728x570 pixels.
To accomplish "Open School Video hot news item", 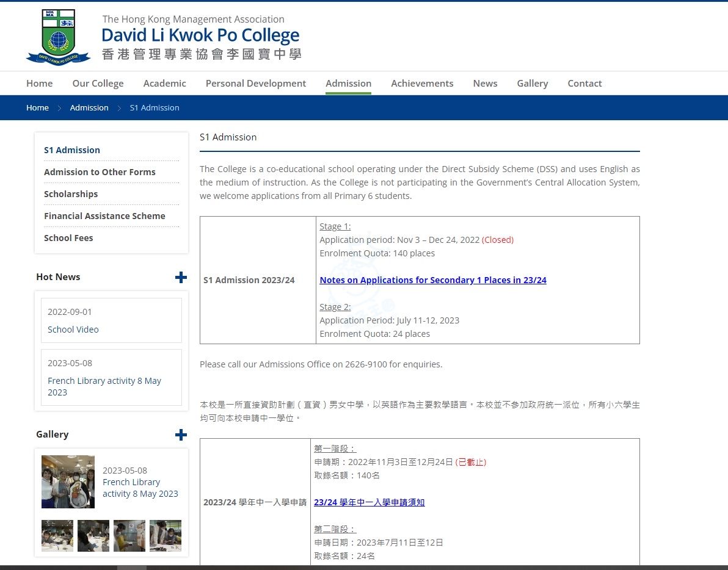I will (x=73, y=330).
